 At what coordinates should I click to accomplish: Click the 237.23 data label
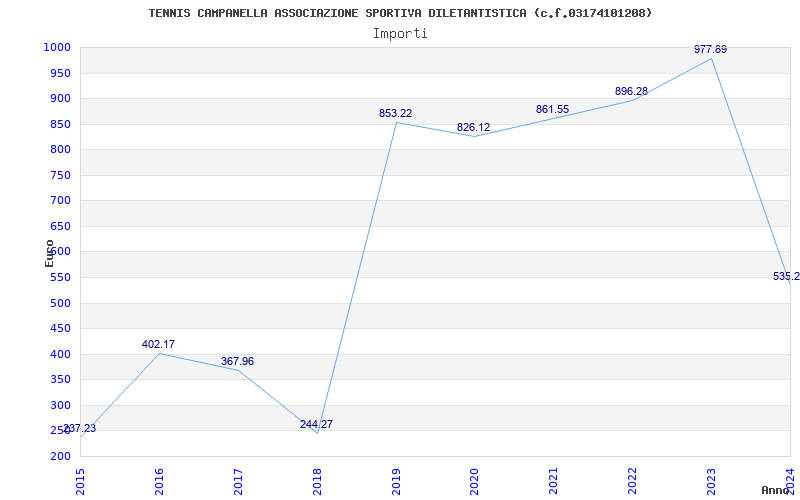[80, 429]
